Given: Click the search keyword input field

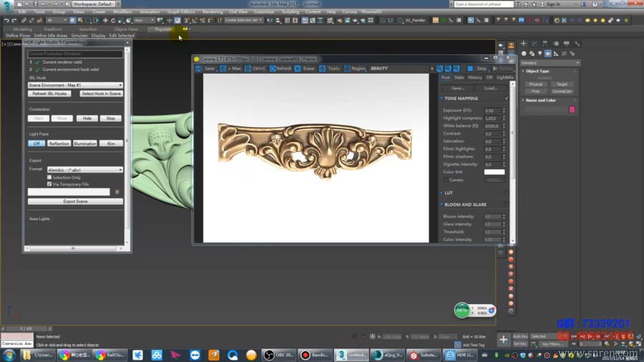Looking at the screenshot, I should 484,4.
